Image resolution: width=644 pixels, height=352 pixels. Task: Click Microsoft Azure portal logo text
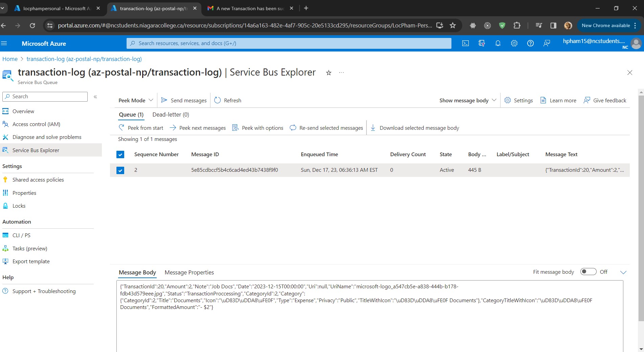[x=44, y=43]
